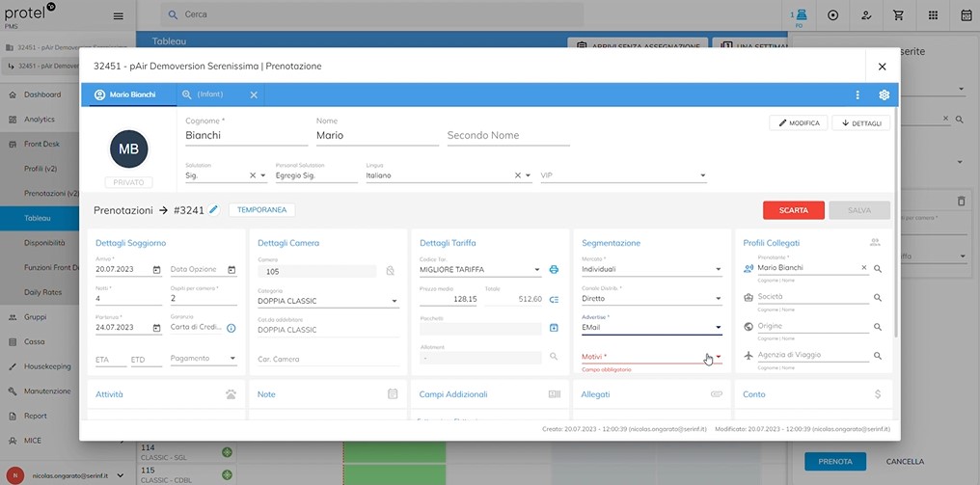
Task: Select the (Infant) guest tab
Action: click(210, 95)
